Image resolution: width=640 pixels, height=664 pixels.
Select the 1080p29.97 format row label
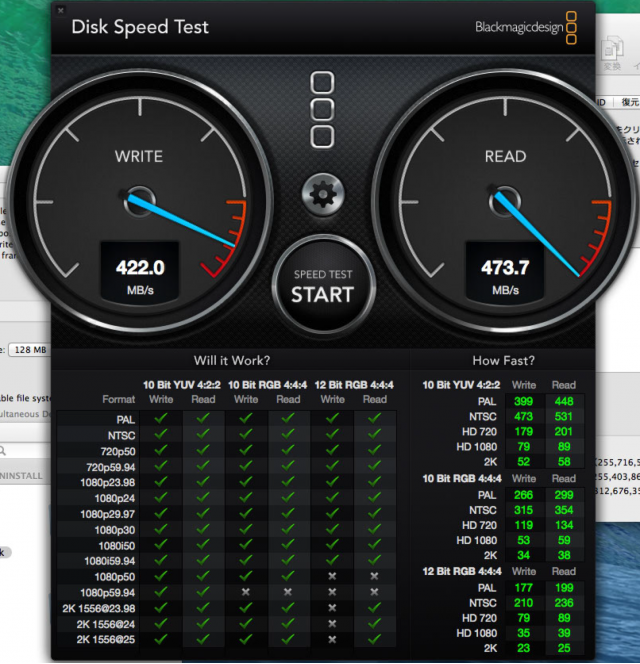[108, 514]
